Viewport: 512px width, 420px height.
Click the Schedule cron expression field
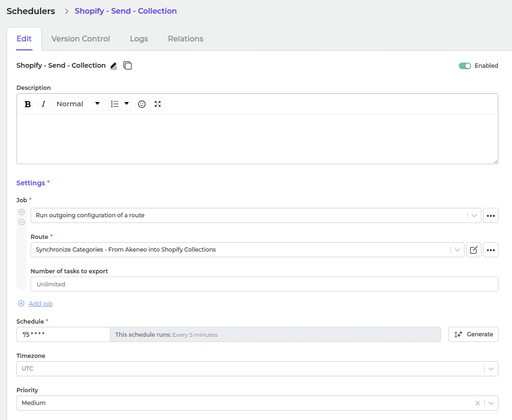point(64,334)
